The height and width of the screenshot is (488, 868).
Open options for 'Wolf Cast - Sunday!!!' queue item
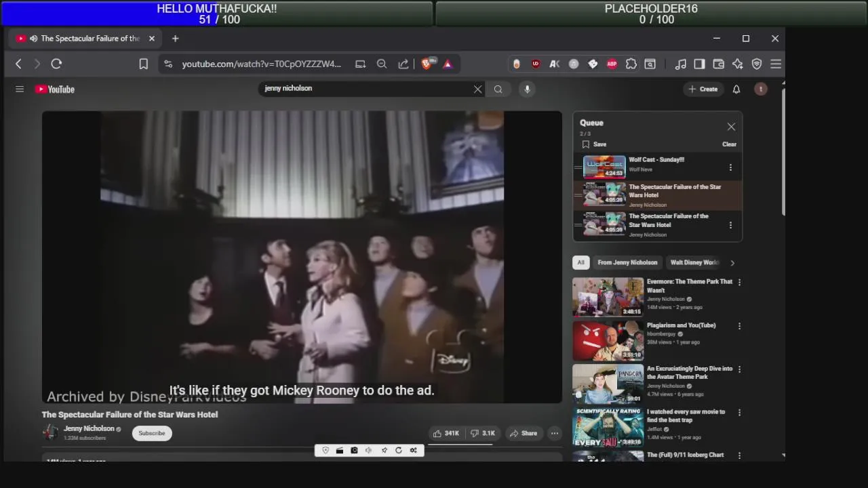coord(730,167)
